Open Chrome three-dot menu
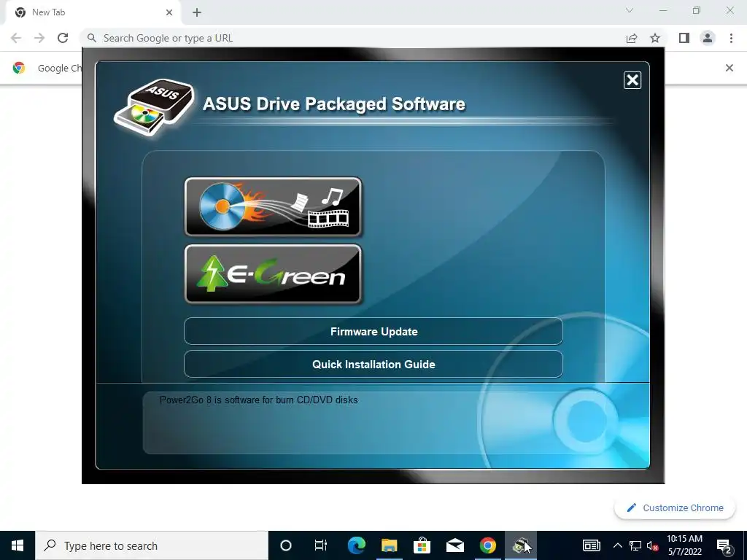Image resolution: width=747 pixels, height=560 pixels. pos(731,38)
